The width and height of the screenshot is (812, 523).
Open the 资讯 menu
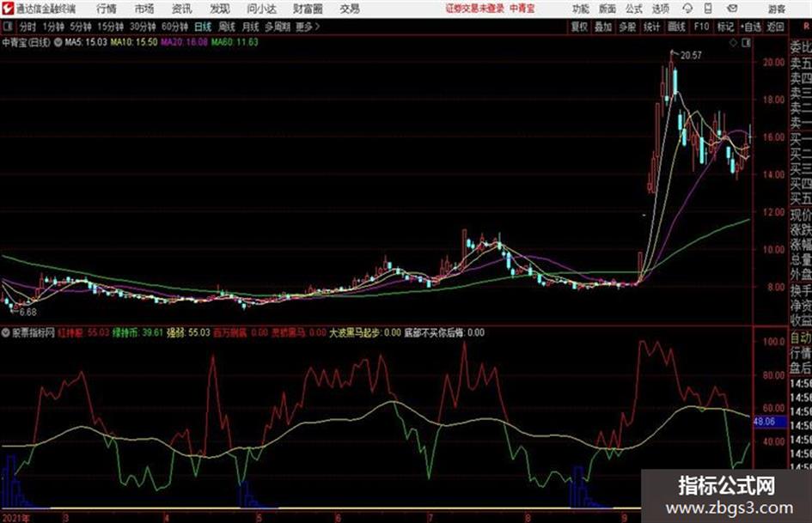tap(181, 9)
